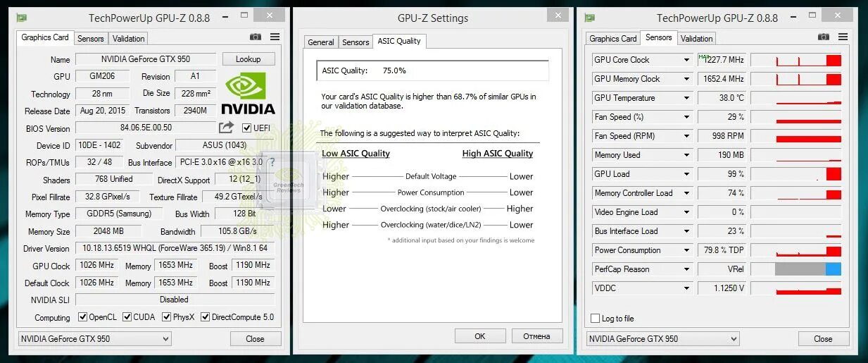The image size is (868, 363).
Task: Click the NVIDIA logo in Graphics Card tab
Action: pos(248,94)
